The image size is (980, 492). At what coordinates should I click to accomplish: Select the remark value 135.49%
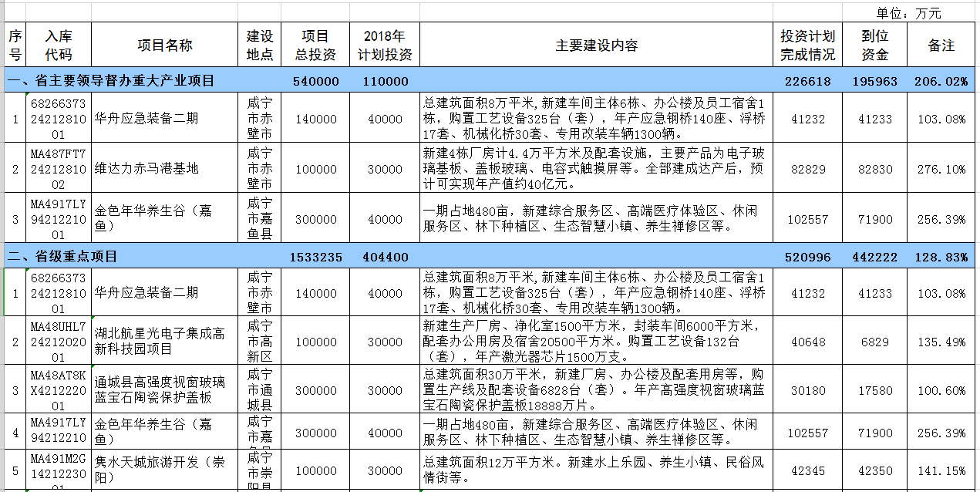[941, 342]
